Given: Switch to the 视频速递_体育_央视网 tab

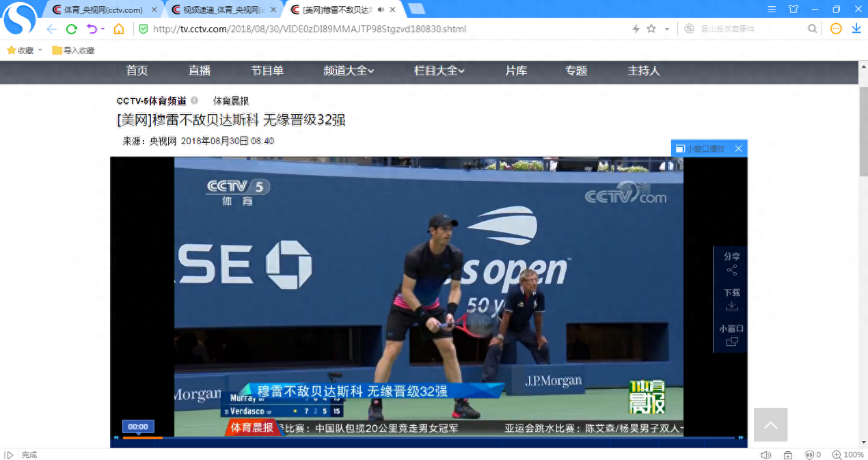Looking at the screenshot, I should click(x=223, y=10).
